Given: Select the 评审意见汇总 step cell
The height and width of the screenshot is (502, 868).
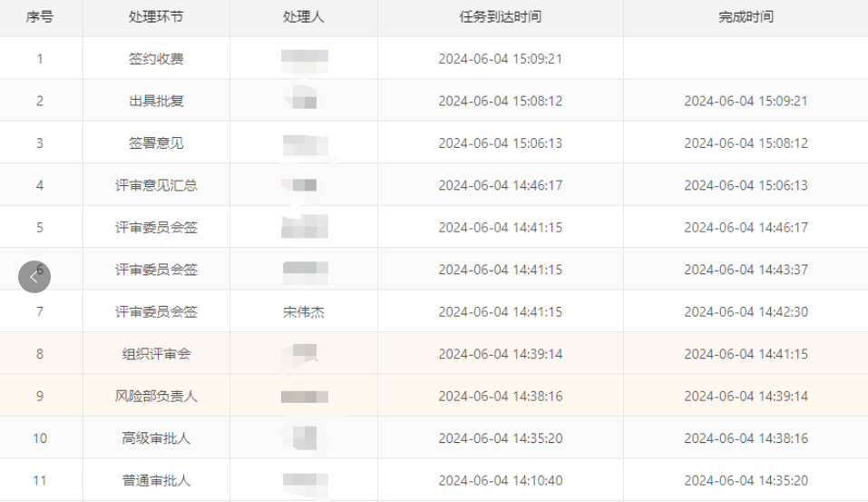Looking at the screenshot, I should [x=156, y=185].
